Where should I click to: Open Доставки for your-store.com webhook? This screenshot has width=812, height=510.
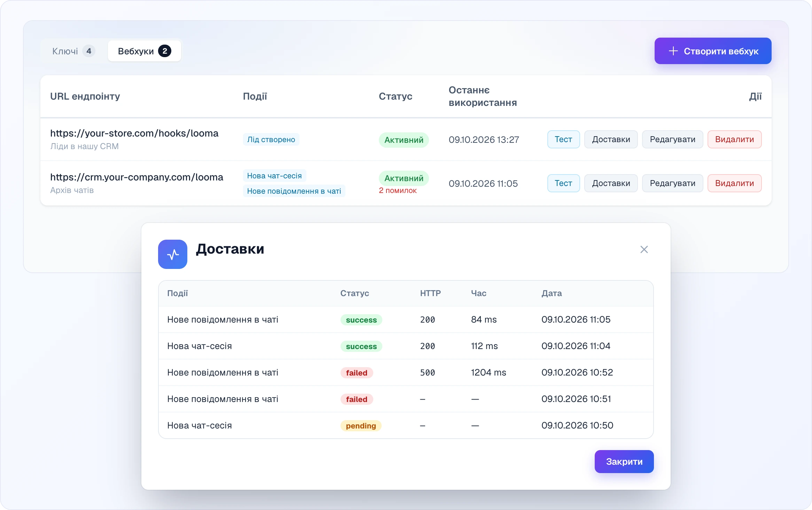tap(611, 139)
